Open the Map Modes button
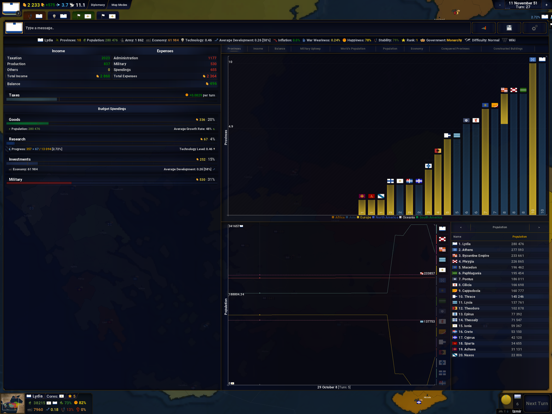This screenshot has width=552, height=414. tap(119, 5)
